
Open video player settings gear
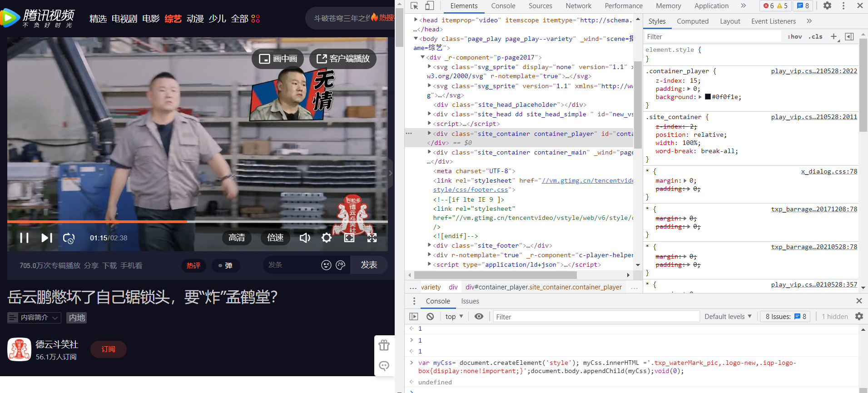point(327,238)
